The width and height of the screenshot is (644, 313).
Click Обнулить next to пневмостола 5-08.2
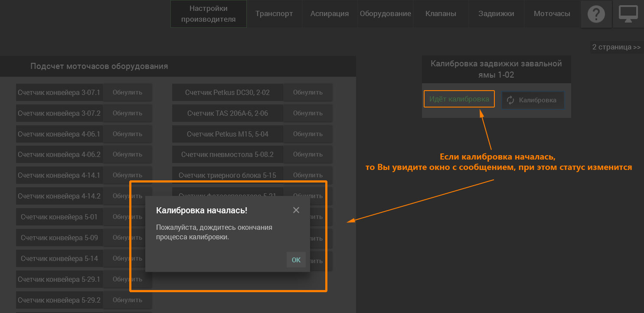(307, 154)
